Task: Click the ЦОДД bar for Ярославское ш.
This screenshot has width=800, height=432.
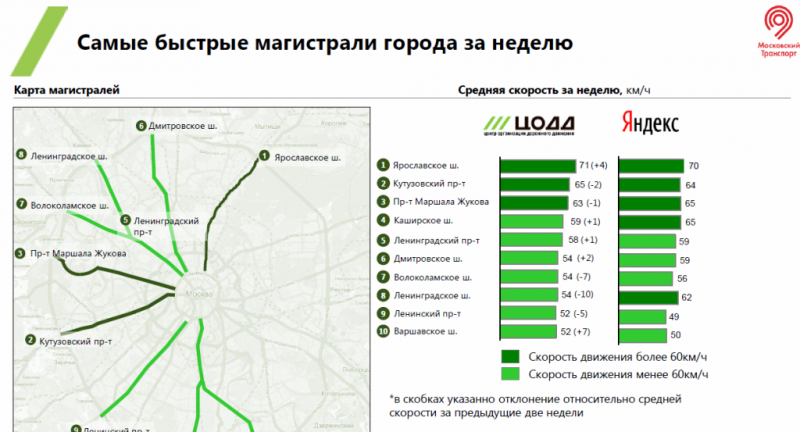Action: (x=538, y=166)
